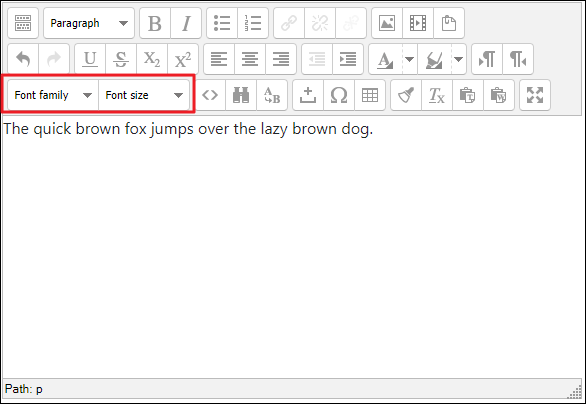The height and width of the screenshot is (404, 586).
Task: Toggle strikethrough formatting
Action: (x=121, y=59)
